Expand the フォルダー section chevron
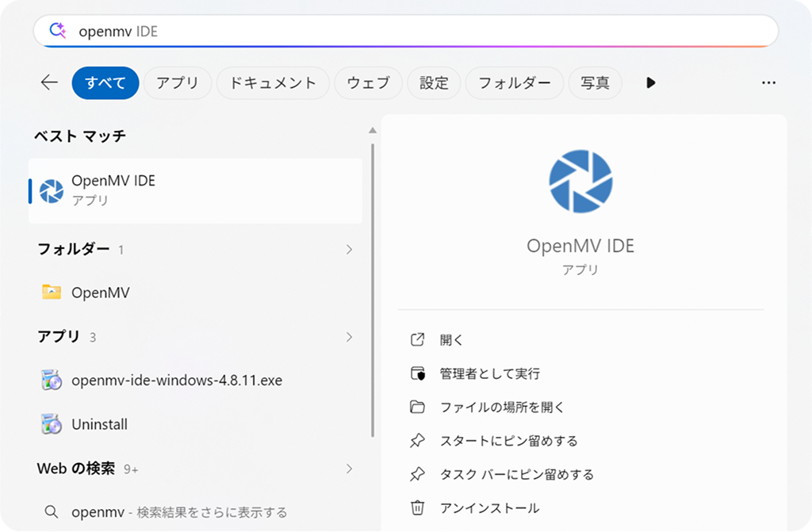This screenshot has height=532, width=812. coord(349,250)
